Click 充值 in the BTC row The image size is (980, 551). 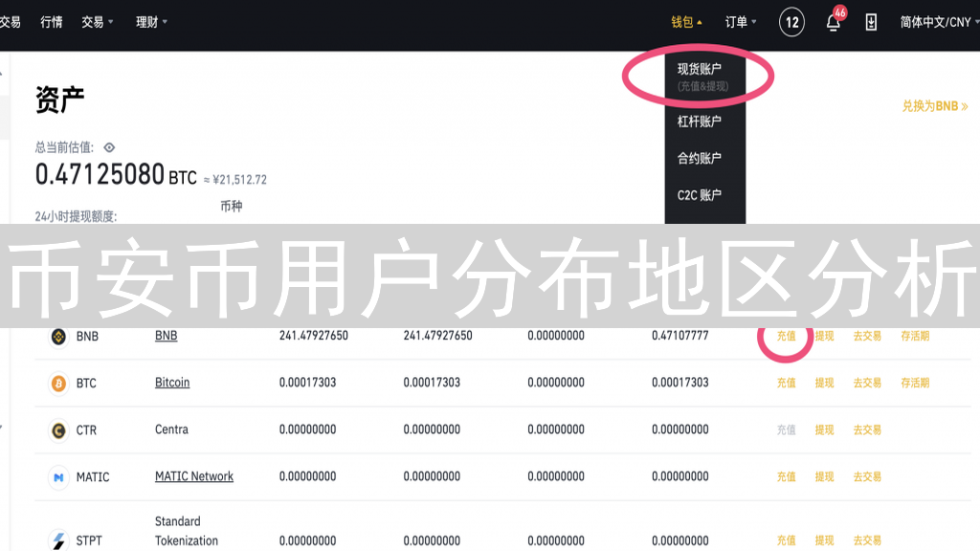pyautogui.click(x=787, y=383)
